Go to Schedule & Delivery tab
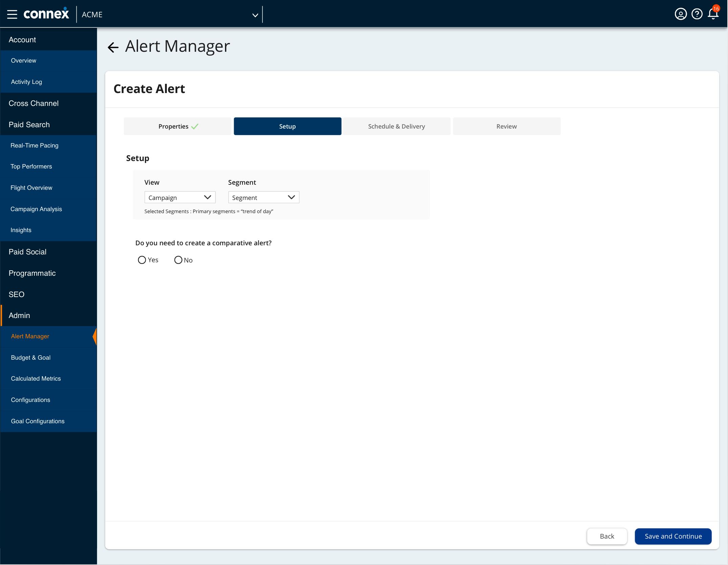Viewport: 728px width, 565px height. (397, 126)
